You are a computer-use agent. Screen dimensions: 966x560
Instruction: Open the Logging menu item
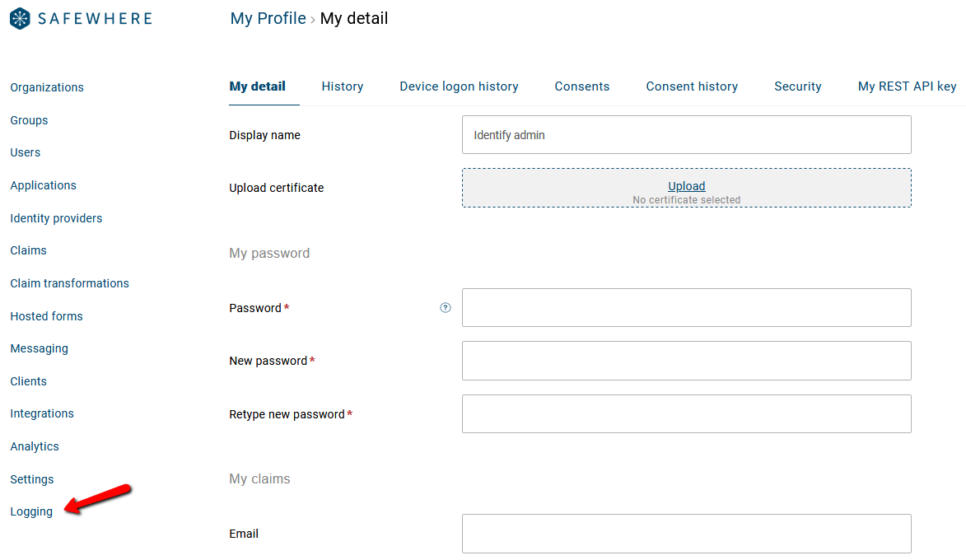click(31, 511)
